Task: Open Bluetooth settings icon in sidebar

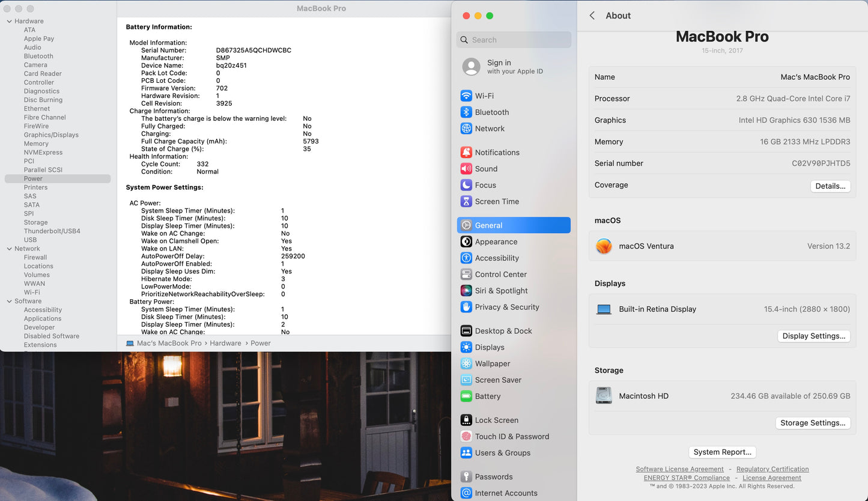Action: (466, 112)
